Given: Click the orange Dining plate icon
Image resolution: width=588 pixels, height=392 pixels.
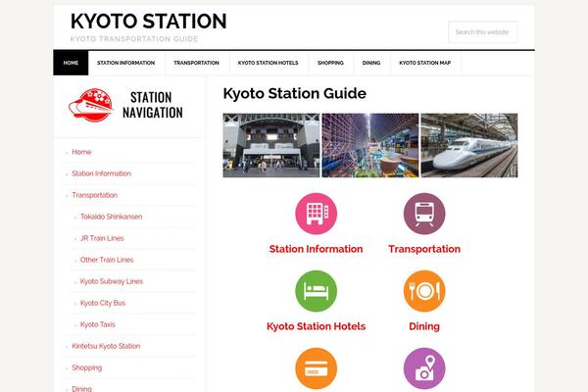Looking at the screenshot, I should pos(424,291).
